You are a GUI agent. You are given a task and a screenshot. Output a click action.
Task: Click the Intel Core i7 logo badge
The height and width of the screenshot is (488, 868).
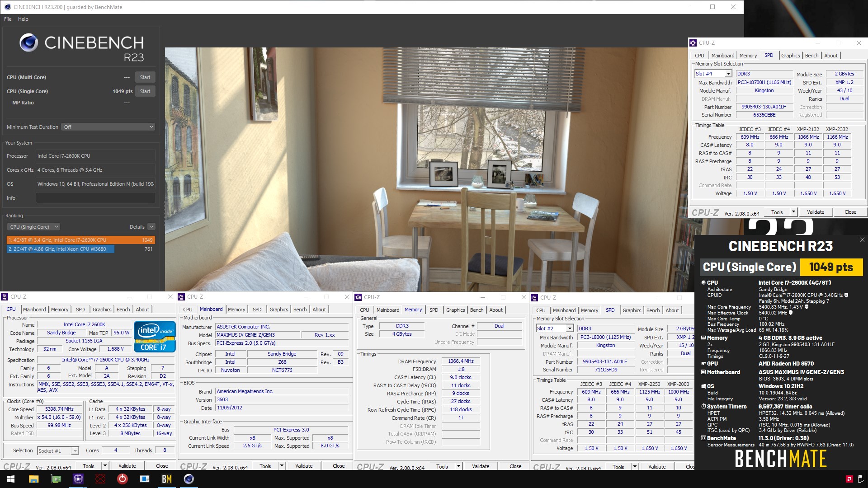tap(155, 337)
